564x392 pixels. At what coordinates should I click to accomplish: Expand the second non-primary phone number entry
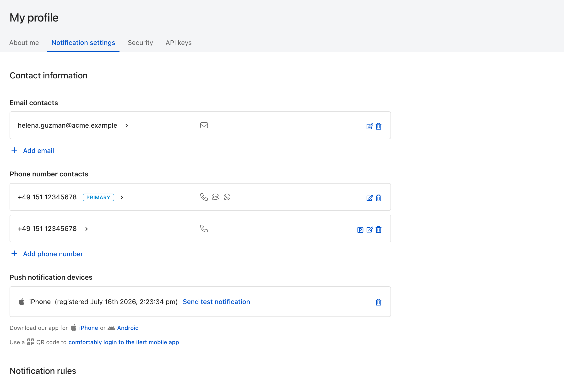[87, 229]
